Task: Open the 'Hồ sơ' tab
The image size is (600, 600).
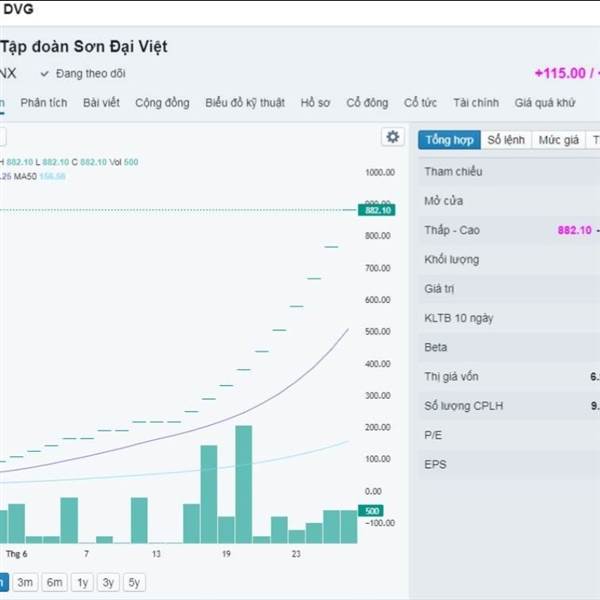Action: point(315,103)
